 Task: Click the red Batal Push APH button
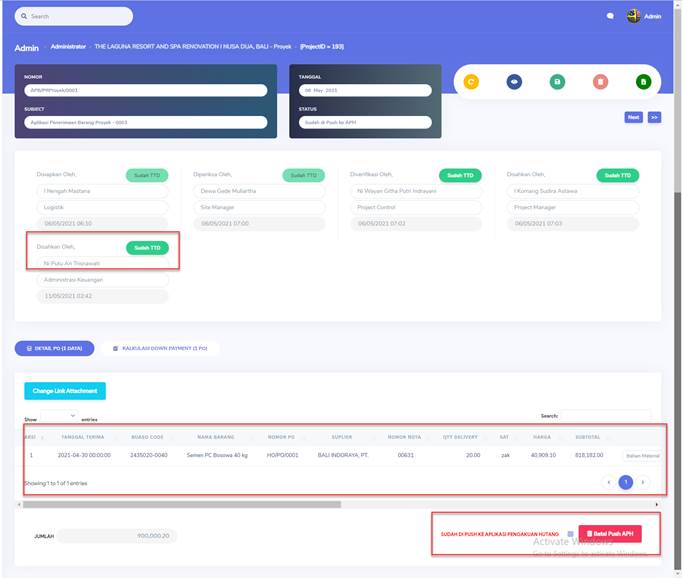click(610, 534)
